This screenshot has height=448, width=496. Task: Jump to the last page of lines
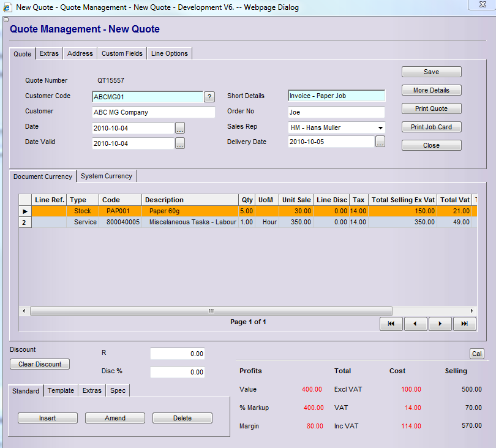(465, 324)
